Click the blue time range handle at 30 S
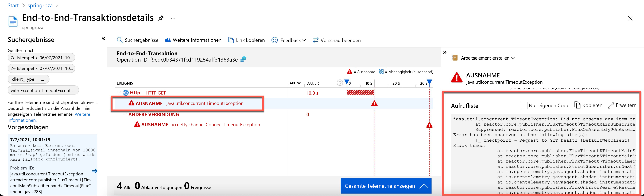This screenshot has height=196, width=644. coord(429,82)
